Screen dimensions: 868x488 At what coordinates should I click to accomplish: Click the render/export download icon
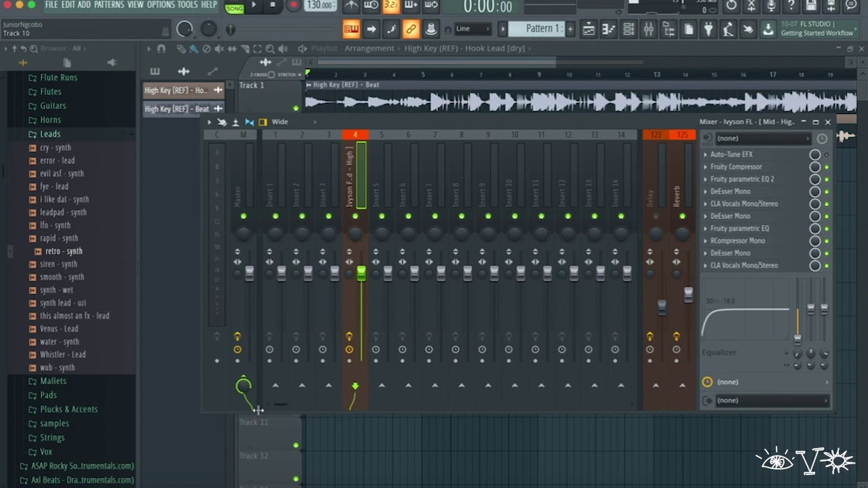tap(768, 29)
